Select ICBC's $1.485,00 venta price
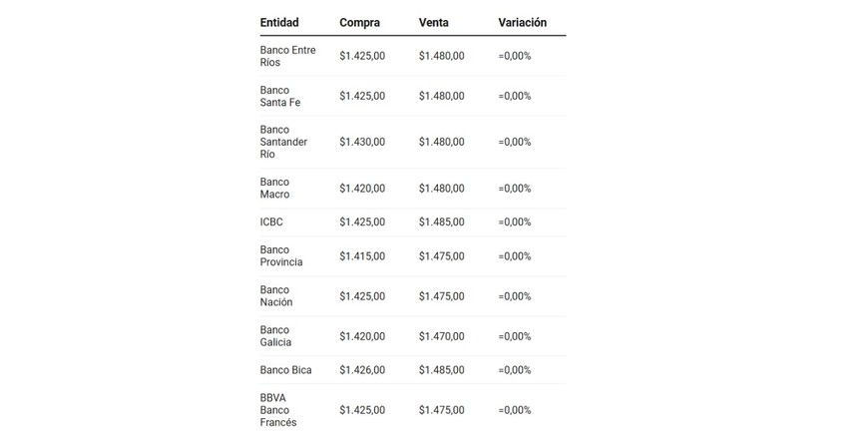 coord(442,221)
